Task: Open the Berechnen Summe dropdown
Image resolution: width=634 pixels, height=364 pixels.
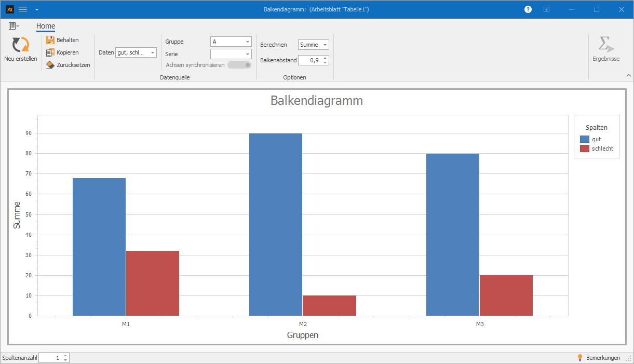Action: coord(313,45)
